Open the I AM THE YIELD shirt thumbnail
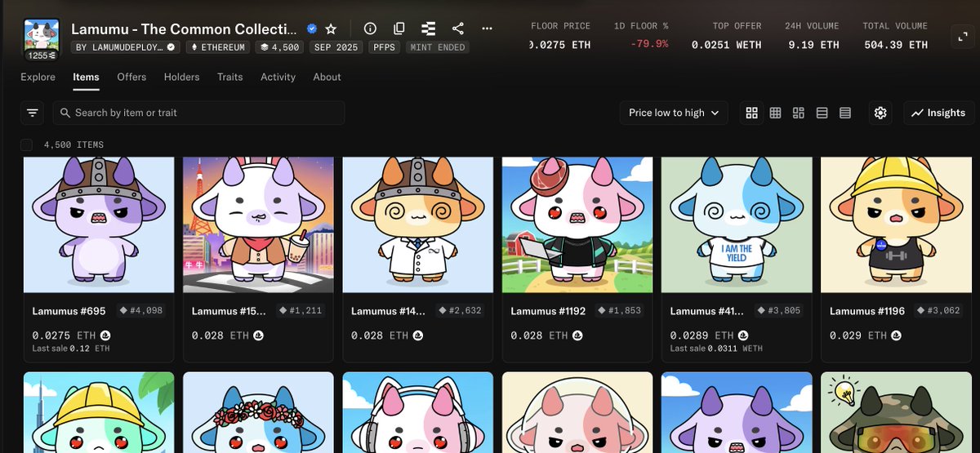 737,224
